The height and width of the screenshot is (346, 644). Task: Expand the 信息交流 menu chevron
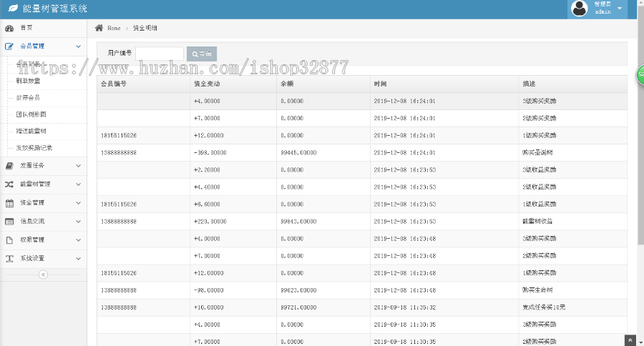click(78, 222)
